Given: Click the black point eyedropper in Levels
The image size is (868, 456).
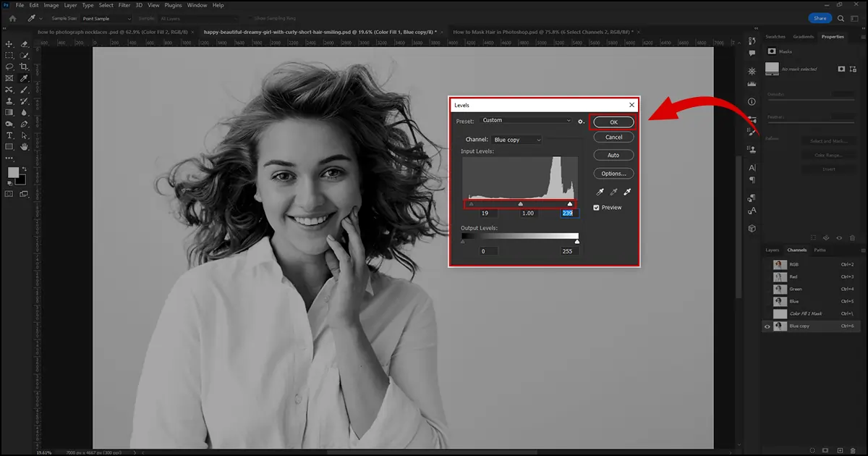Looking at the screenshot, I should tap(600, 192).
